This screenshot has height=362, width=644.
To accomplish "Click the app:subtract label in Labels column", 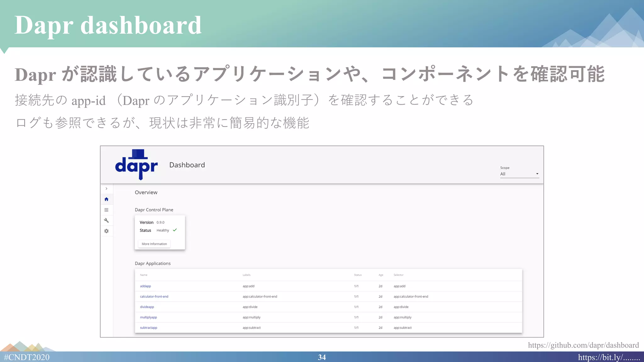I will pos(252,328).
